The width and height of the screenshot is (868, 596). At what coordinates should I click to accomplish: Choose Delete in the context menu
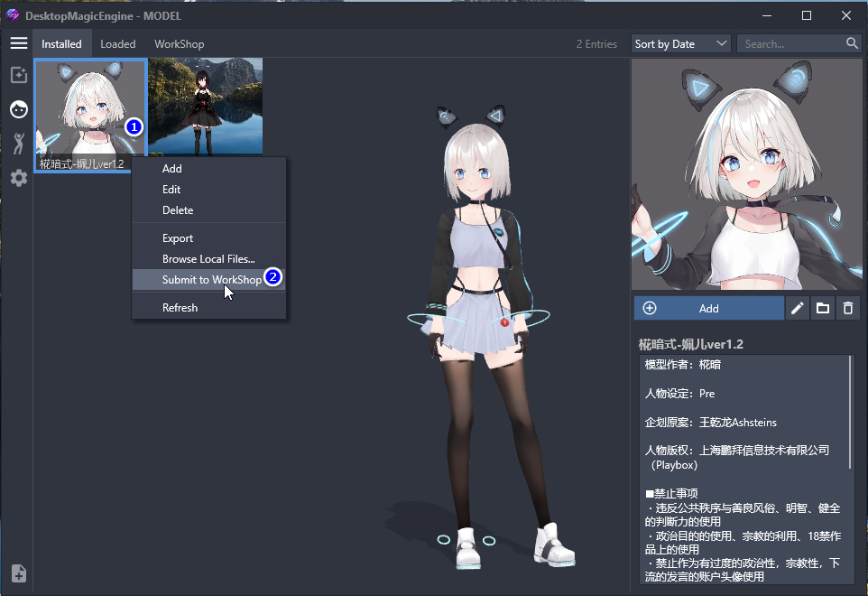[x=208, y=210]
